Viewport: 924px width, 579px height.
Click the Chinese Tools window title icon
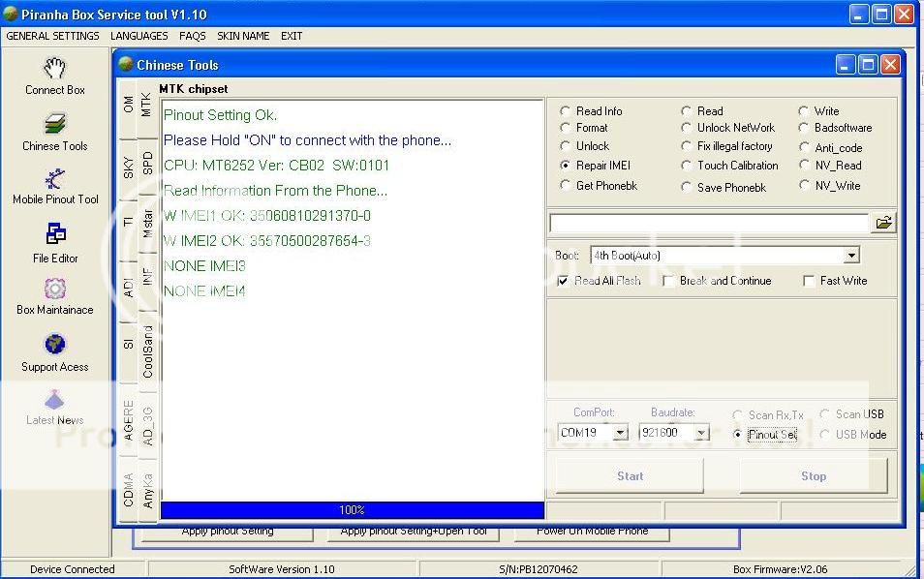(x=126, y=64)
